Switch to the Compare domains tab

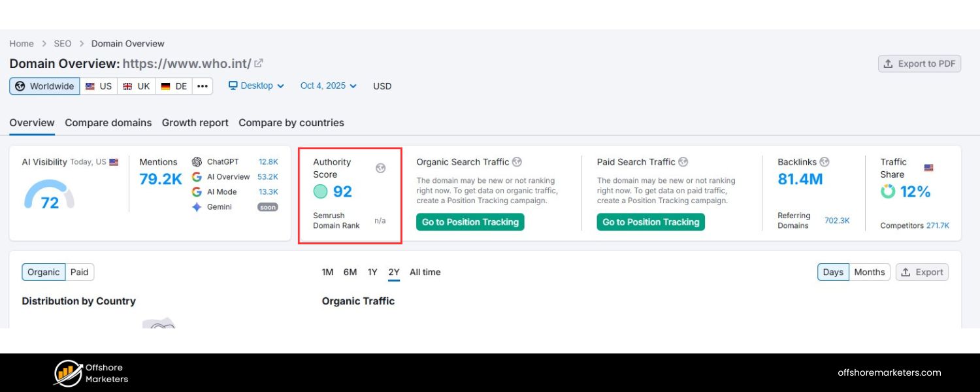coord(108,123)
